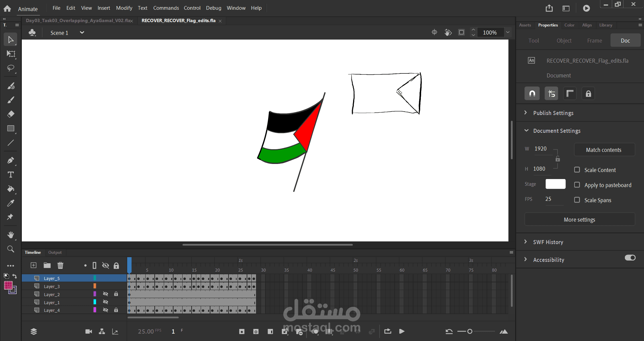Pick the Fluid Brush tool
The height and width of the screenshot is (341, 644).
11,86
